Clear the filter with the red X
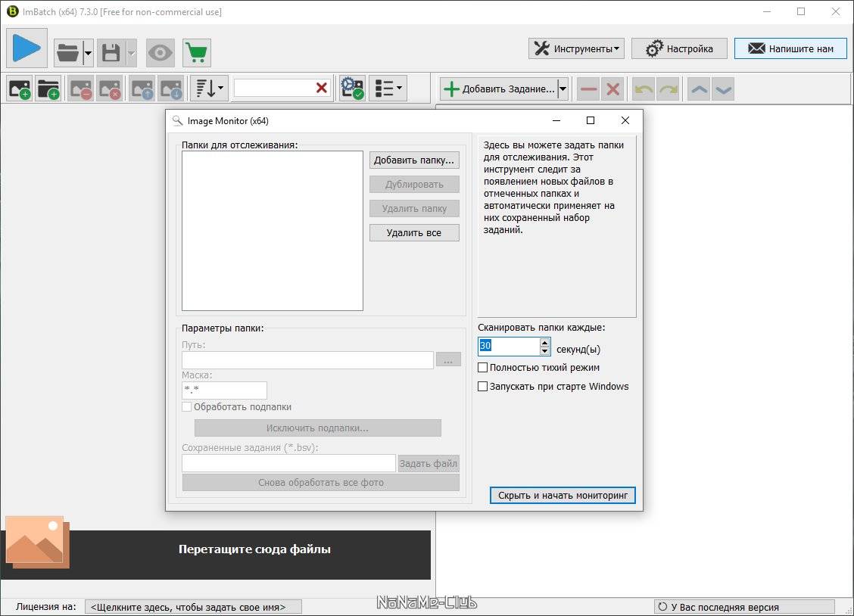 tap(322, 88)
